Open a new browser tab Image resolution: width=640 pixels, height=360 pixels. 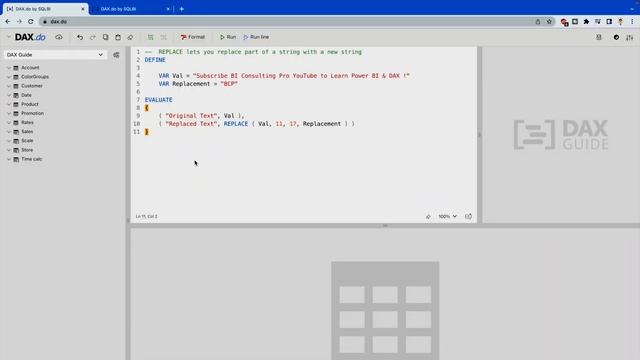coord(182,9)
